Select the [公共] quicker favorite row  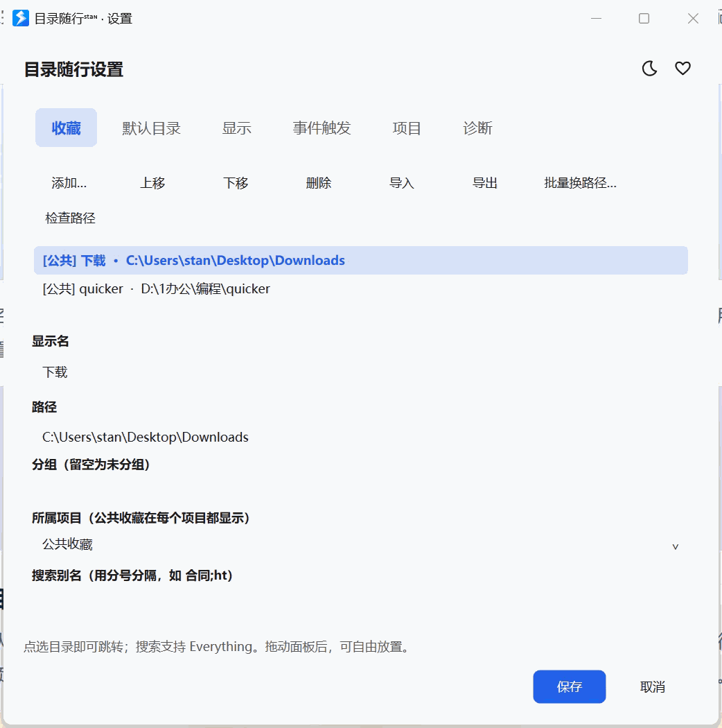point(360,289)
